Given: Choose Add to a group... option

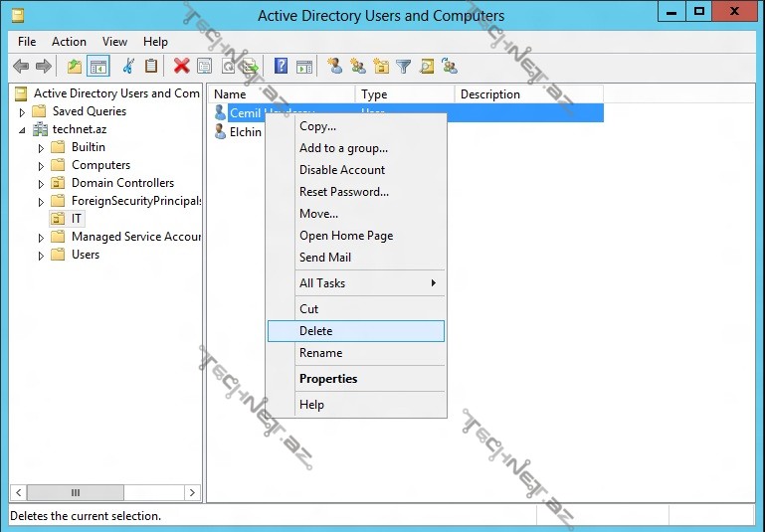Looking at the screenshot, I should (x=356, y=148).
